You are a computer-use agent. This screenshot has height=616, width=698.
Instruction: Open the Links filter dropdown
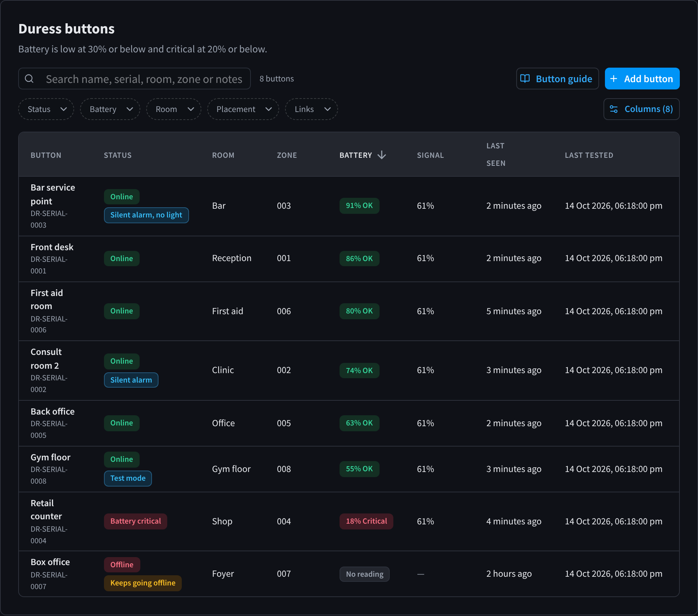click(x=312, y=109)
